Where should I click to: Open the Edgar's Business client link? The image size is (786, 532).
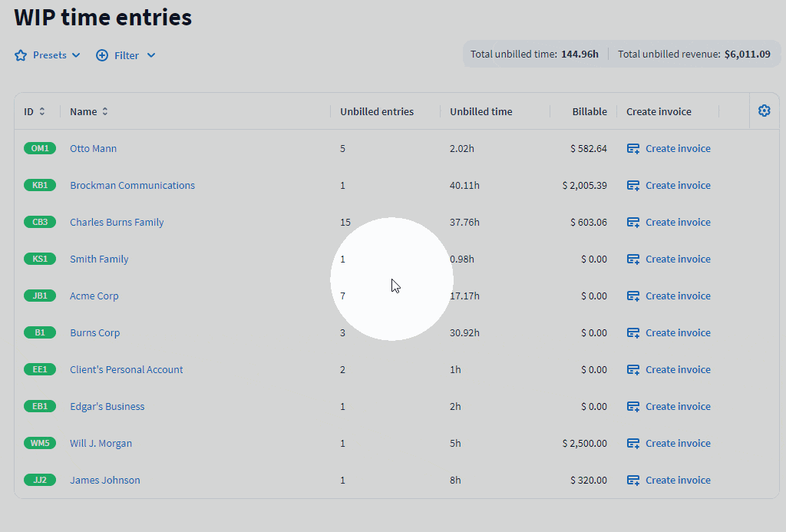pyautogui.click(x=107, y=406)
